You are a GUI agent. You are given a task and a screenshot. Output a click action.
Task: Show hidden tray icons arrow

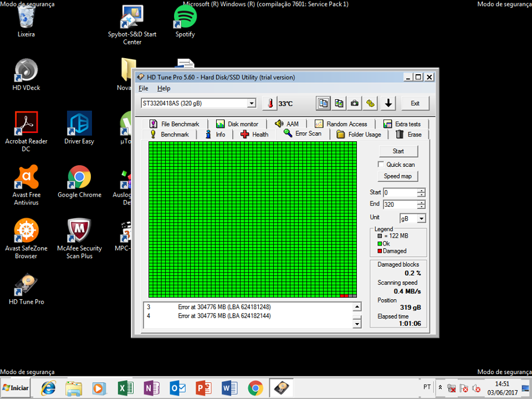[440, 387]
